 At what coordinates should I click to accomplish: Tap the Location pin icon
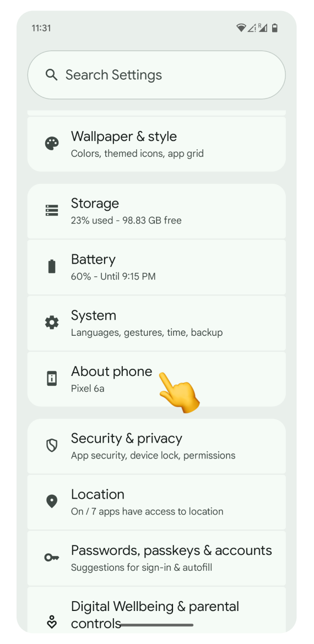tap(52, 501)
